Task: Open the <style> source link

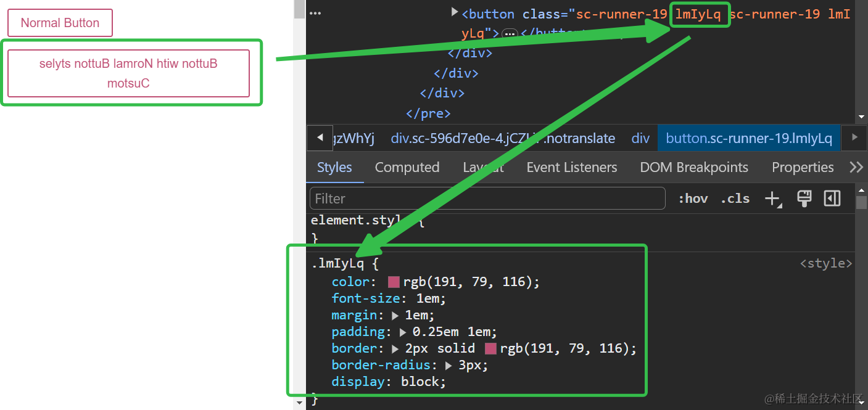Action: (x=825, y=264)
